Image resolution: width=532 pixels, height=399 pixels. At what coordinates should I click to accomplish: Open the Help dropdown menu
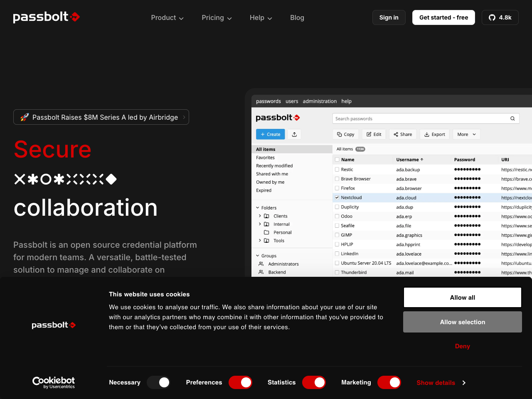pyautogui.click(x=261, y=17)
